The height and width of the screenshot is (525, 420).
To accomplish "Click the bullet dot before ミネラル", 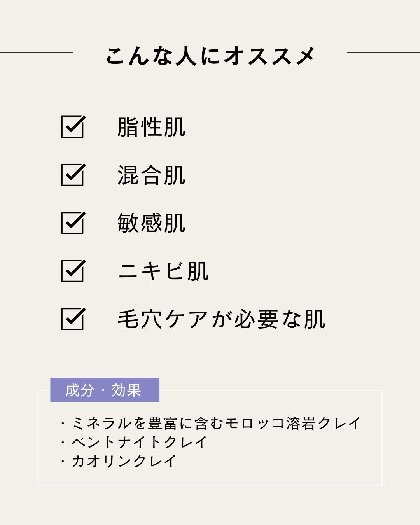I will click(63, 423).
